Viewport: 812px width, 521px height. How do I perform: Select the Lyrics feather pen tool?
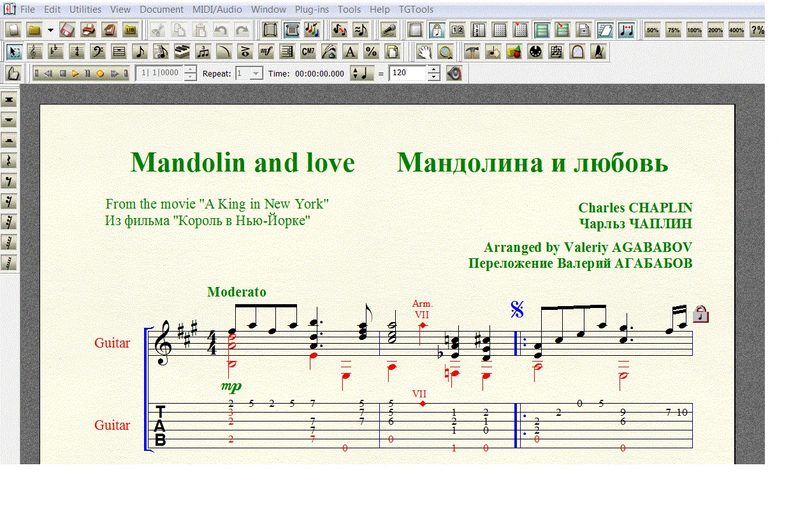pos(328,52)
